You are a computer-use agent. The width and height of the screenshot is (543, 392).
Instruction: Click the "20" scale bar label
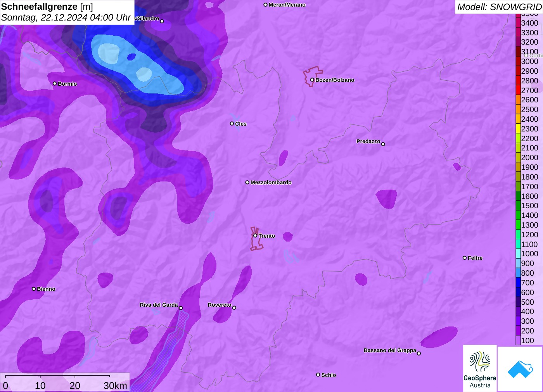[x=75, y=385]
